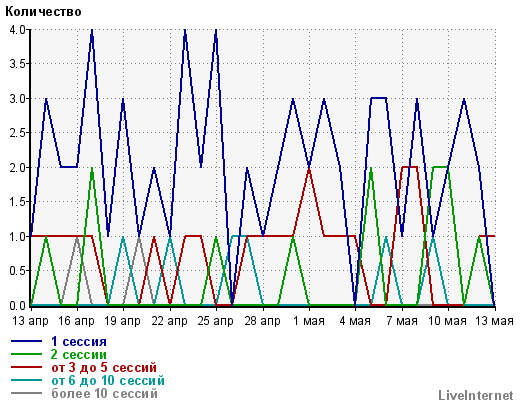Click the red legend line swatch
The width and height of the screenshot is (520, 405).
coord(26,367)
